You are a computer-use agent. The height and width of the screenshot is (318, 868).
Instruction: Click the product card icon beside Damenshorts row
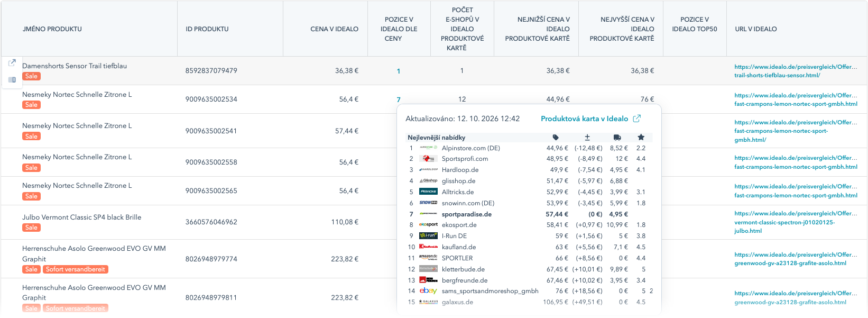point(12,80)
